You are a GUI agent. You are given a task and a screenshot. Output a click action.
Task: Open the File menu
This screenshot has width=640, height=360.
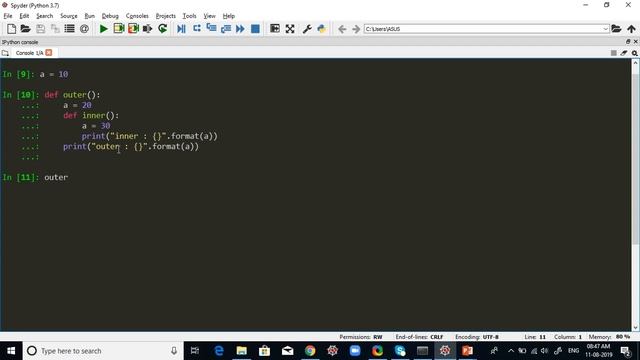coord(8,16)
